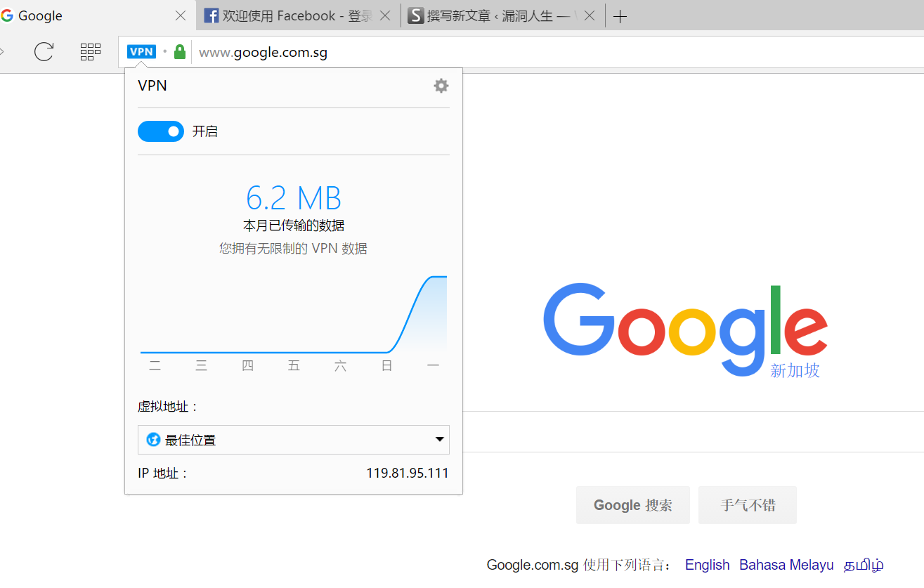The image size is (924, 588).
Task: Close the Facebook tab
Action: (384, 15)
